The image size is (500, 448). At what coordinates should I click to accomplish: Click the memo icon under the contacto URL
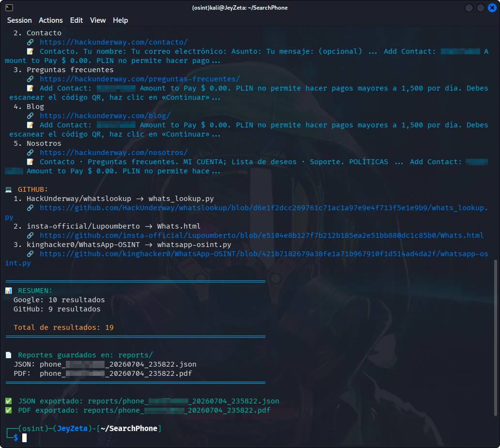[30, 51]
